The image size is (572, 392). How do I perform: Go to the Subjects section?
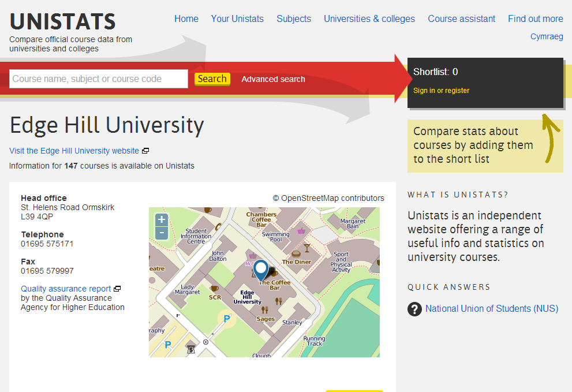click(294, 18)
